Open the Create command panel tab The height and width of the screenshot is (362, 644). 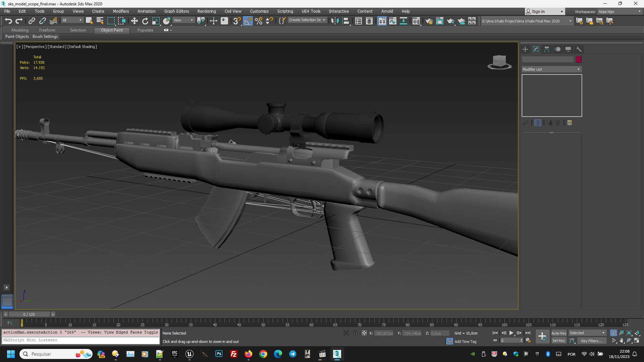click(525, 49)
